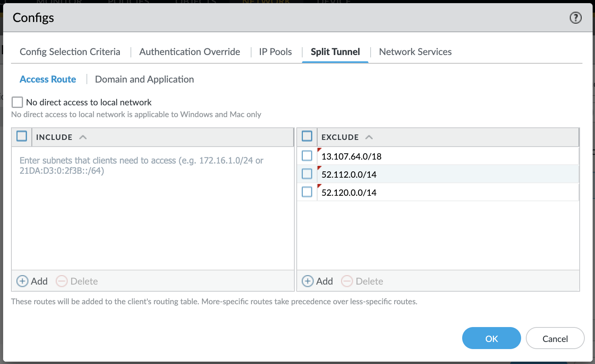Toggle sort arrow on Include column
The height and width of the screenshot is (364, 595).
83,137
